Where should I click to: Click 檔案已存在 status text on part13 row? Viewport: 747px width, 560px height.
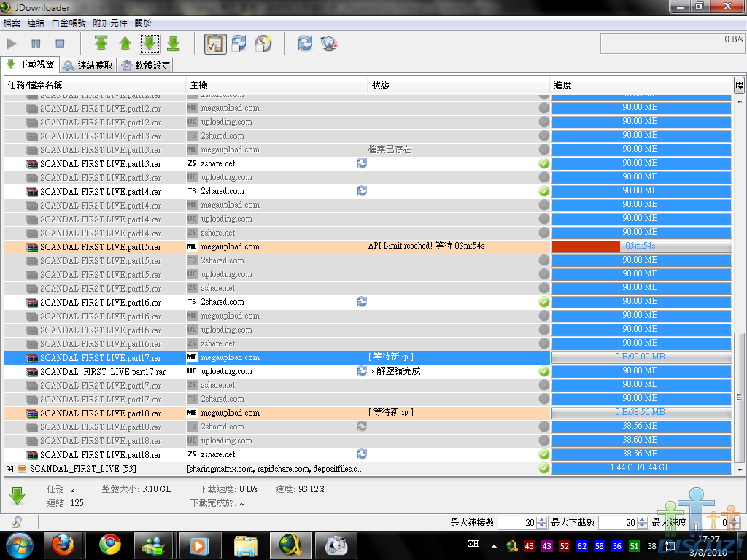pos(390,149)
